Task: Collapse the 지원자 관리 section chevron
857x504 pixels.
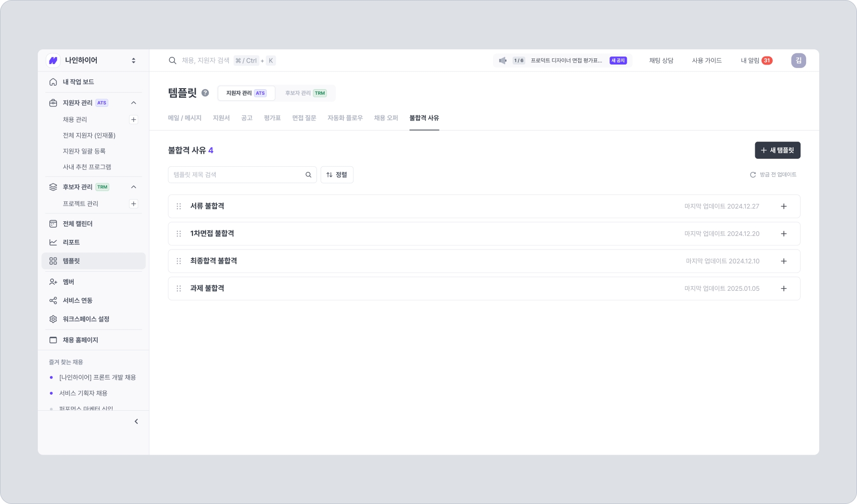Action: coord(134,103)
